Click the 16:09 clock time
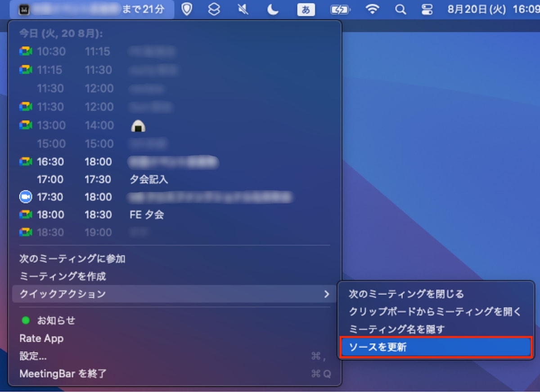540x392 pixels. pos(526,9)
